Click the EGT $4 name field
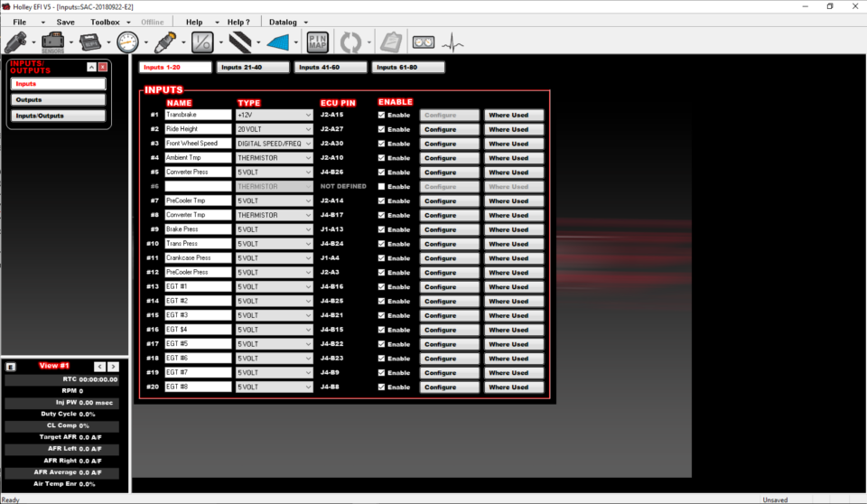The image size is (867, 504). [x=198, y=330]
